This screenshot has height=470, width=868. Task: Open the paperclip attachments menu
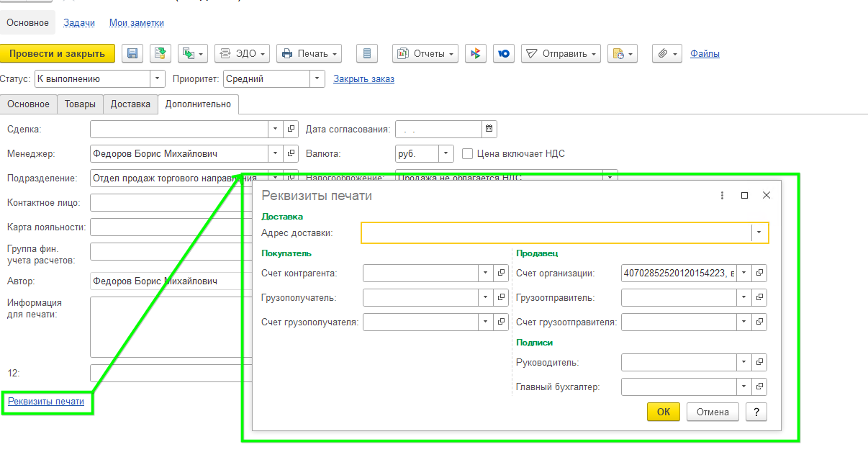(667, 53)
